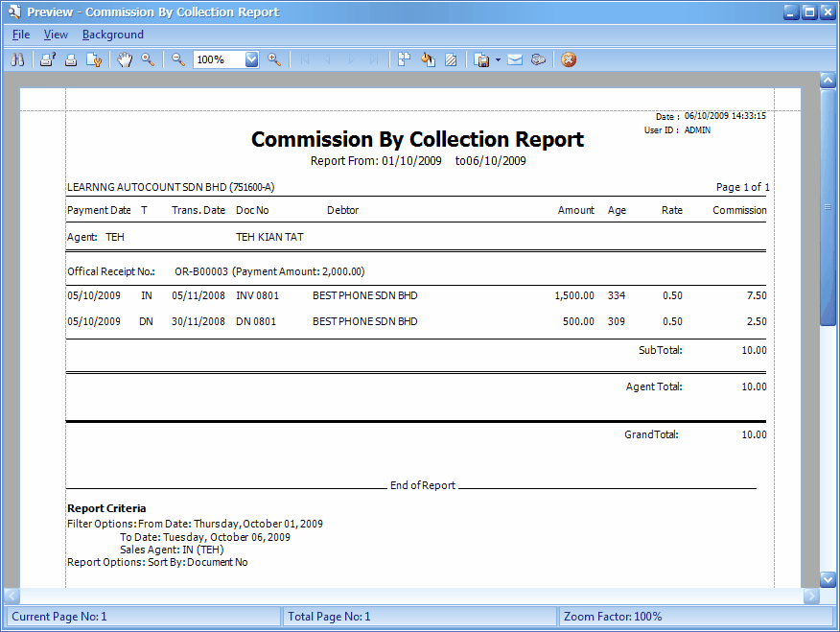Go to the last page arrow
Viewport: 840px width, 632px height.
pos(375,59)
